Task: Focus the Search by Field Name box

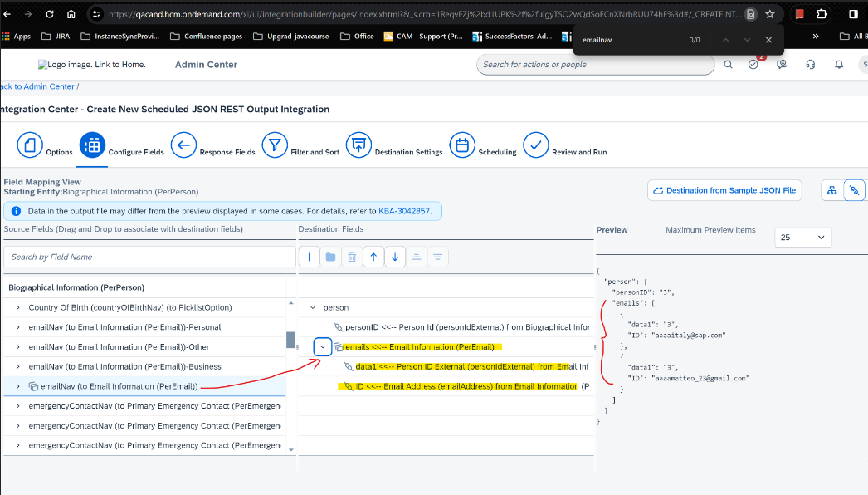Action: [149, 257]
